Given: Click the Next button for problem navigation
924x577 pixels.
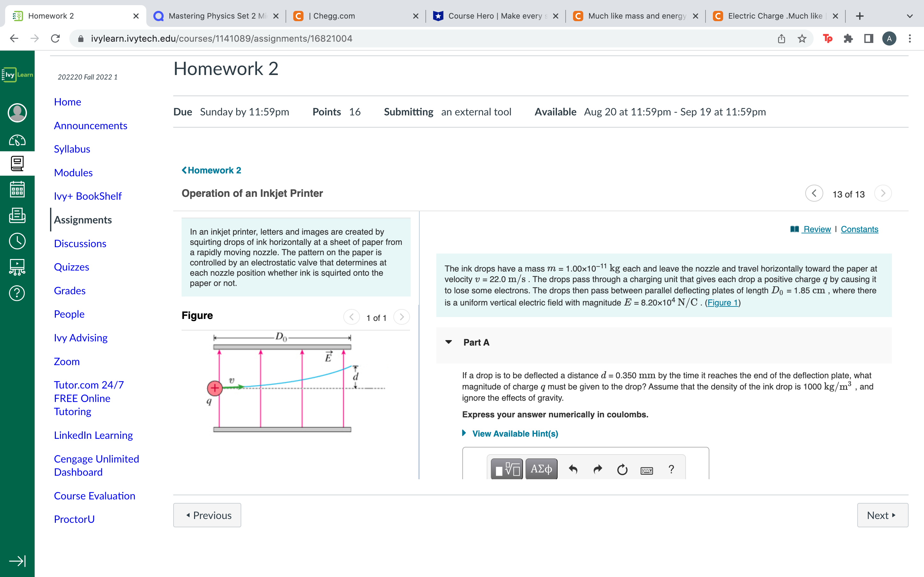Looking at the screenshot, I should pyautogui.click(x=882, y=515).
